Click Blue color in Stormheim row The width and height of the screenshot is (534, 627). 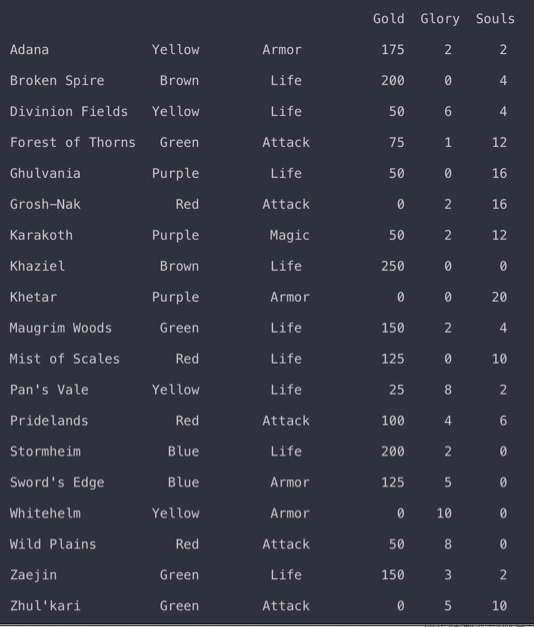(x=183, y=451)
